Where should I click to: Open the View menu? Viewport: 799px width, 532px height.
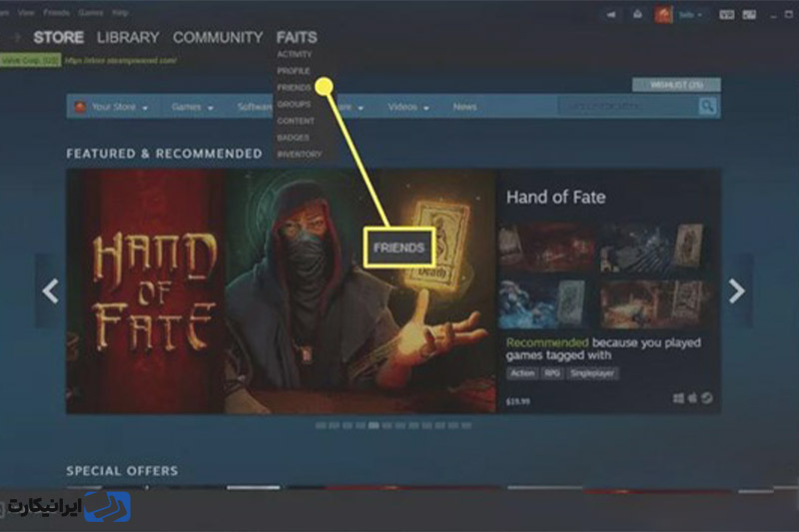click(26, 12)
